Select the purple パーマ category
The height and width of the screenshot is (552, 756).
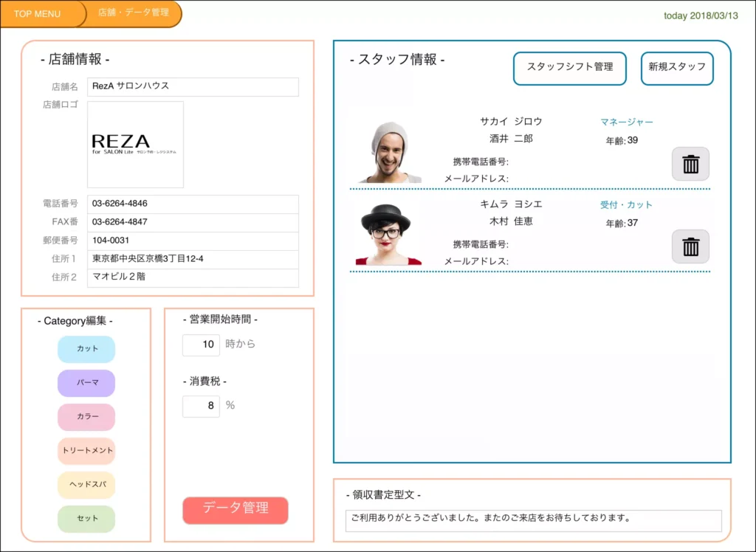pyautogui.click(x=86, y=383)
